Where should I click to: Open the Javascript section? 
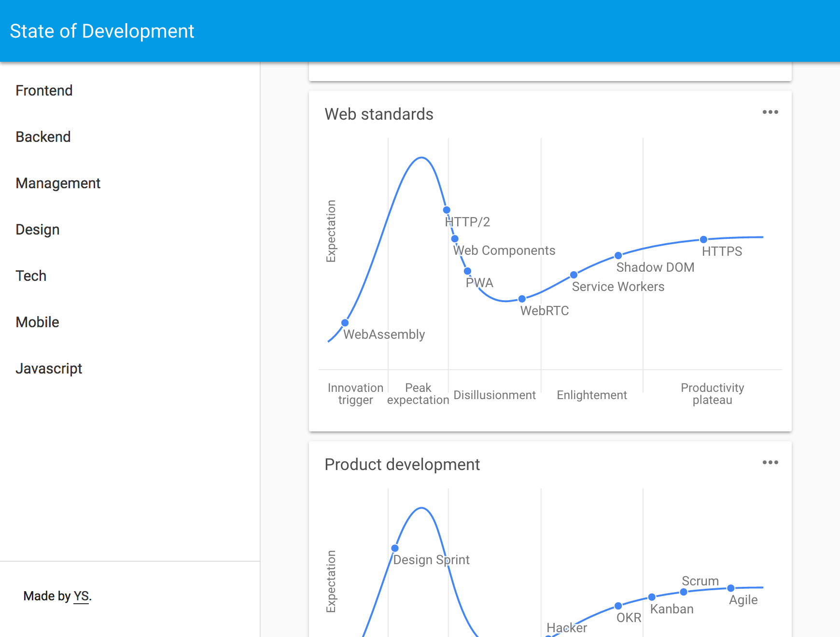point(49,368)
